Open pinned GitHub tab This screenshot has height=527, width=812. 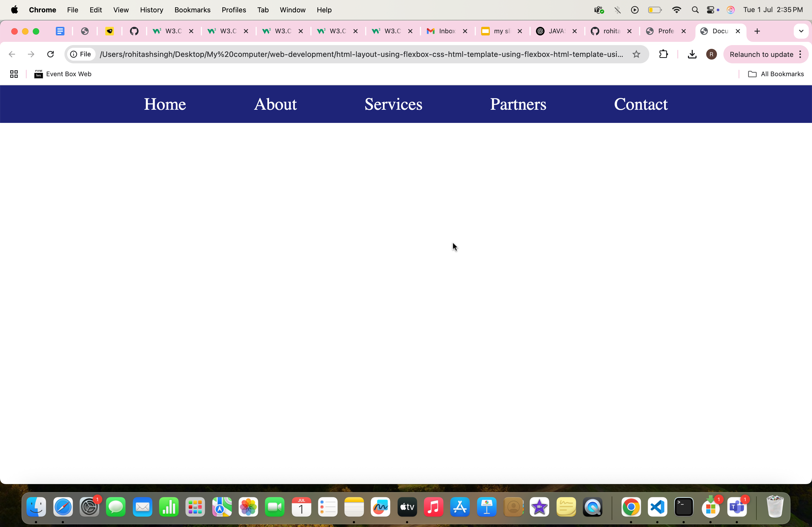click(134, 31)
